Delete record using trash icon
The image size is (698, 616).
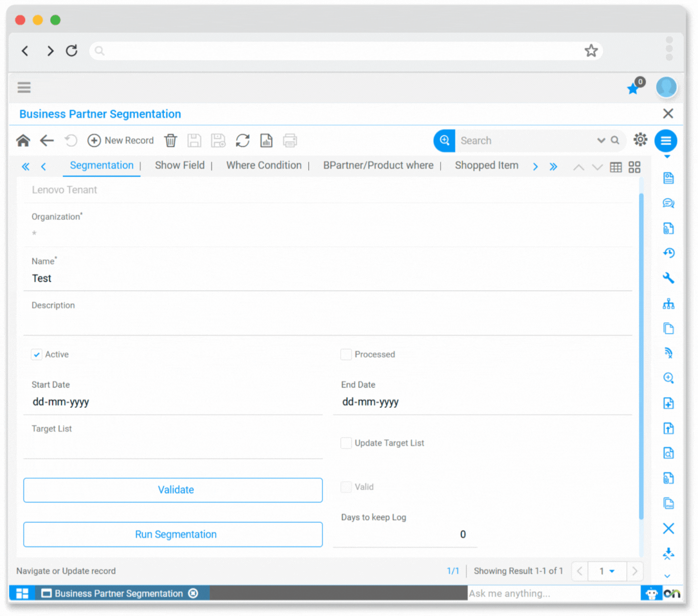tap(170, 141)
